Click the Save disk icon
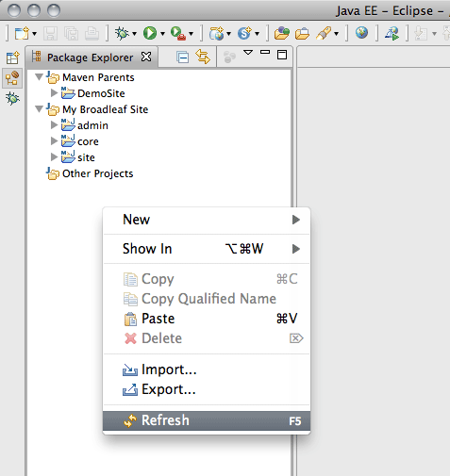This screenshot has width=450, height=476. pyautogui.click(x=50, y=33)
